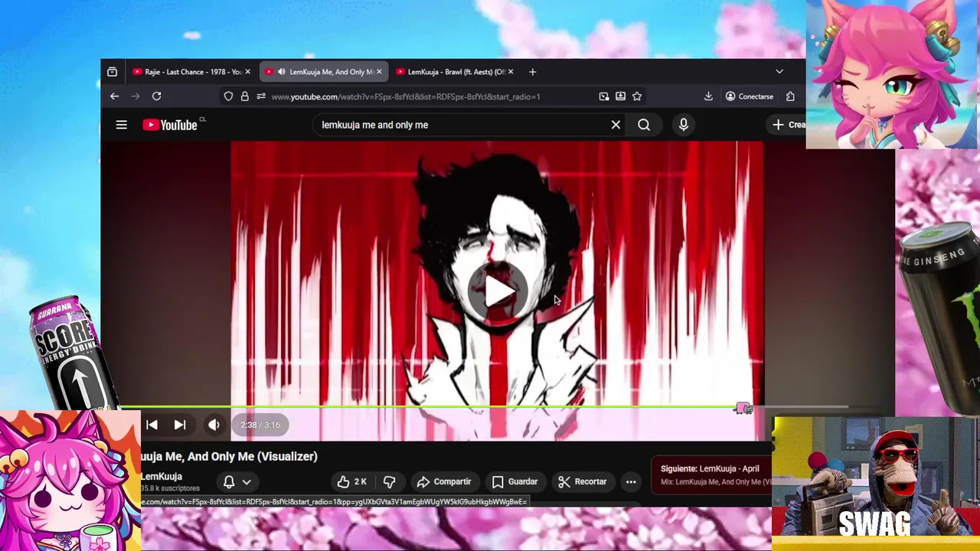
Task: Open the LemKuuja channel name link
Action: [x=162, y=476]
